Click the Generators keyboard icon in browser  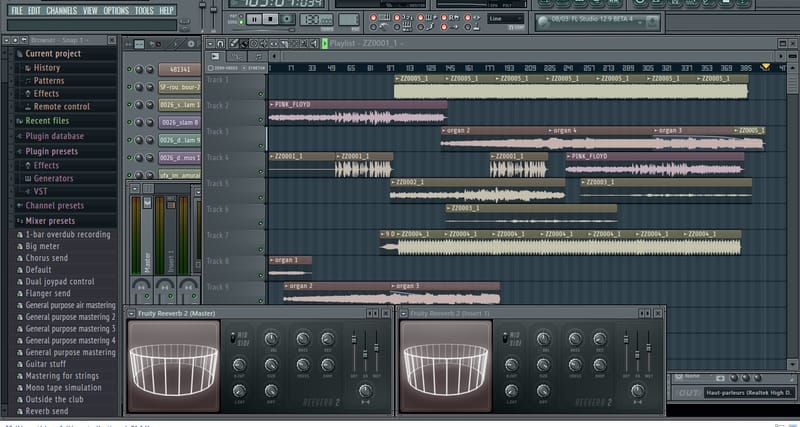28,179
